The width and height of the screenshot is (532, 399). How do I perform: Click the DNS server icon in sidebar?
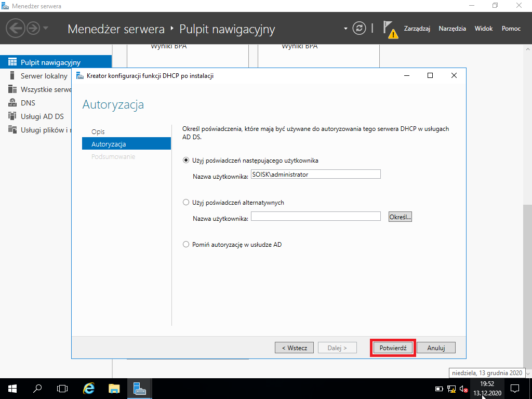[12, 102]
